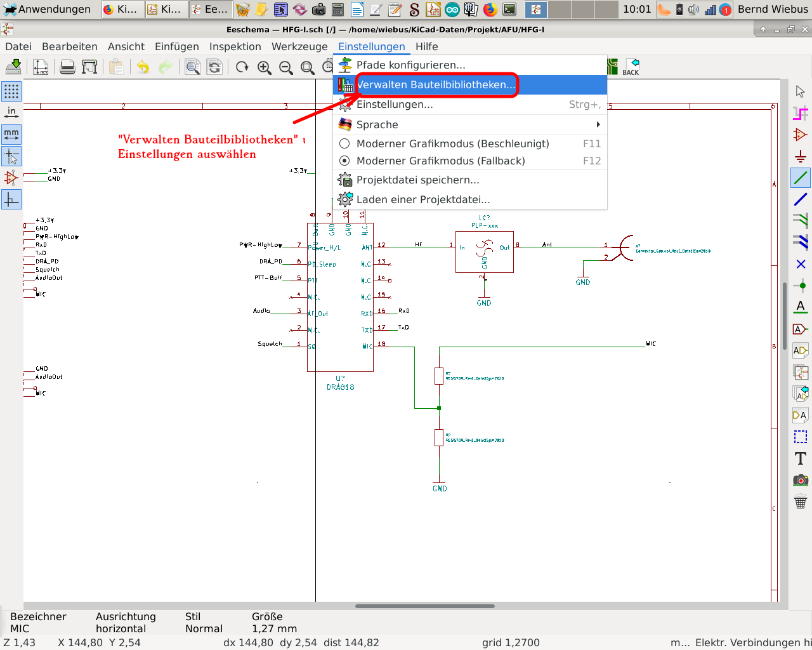The image size is (812, 650).
Task: Switch units to millimeters
Action: click(x=11, y=135)
